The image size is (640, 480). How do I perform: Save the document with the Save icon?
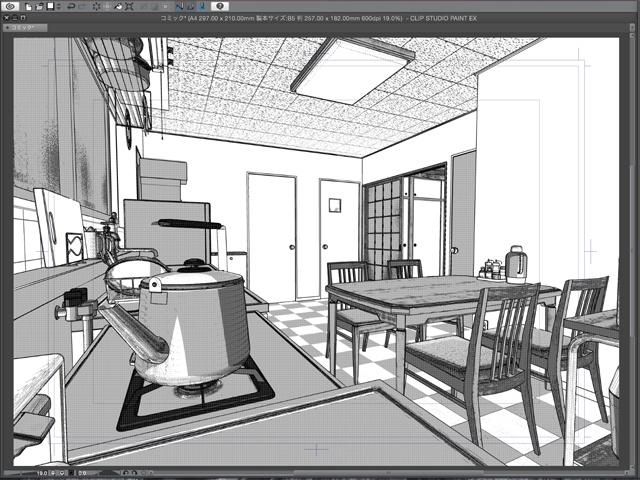coord(50,7)
